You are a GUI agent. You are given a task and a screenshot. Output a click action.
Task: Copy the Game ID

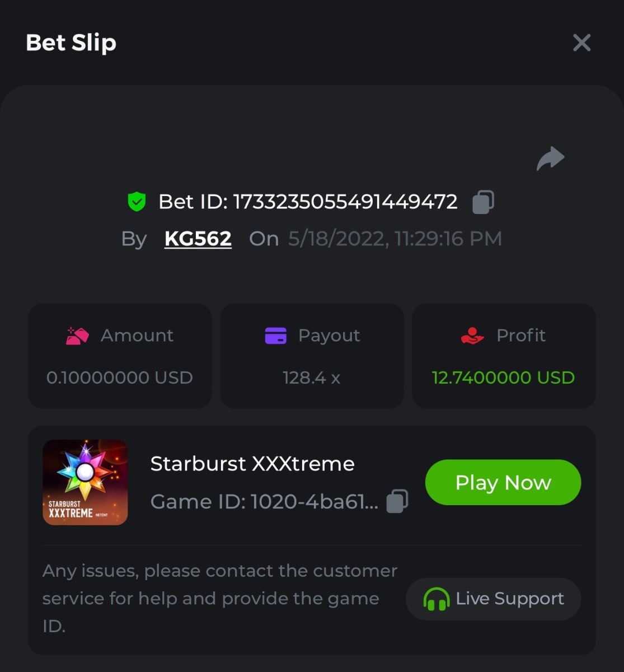point(397,501)
